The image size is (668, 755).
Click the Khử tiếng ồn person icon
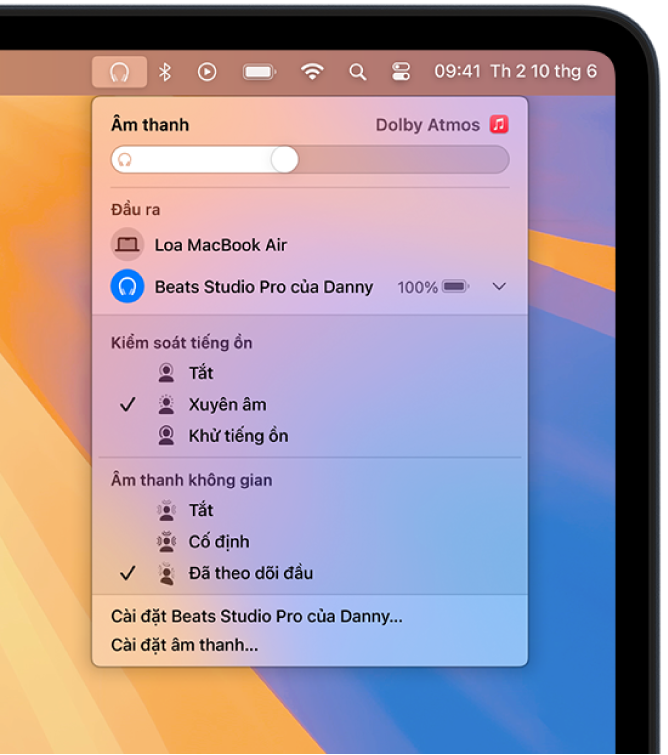[166, 436]
